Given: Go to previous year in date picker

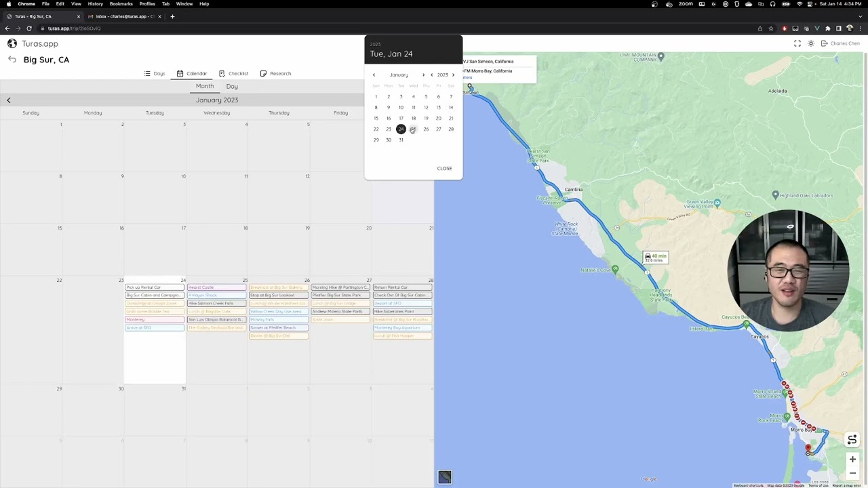Looking at the screenshot, I should [x=431, y=75].
